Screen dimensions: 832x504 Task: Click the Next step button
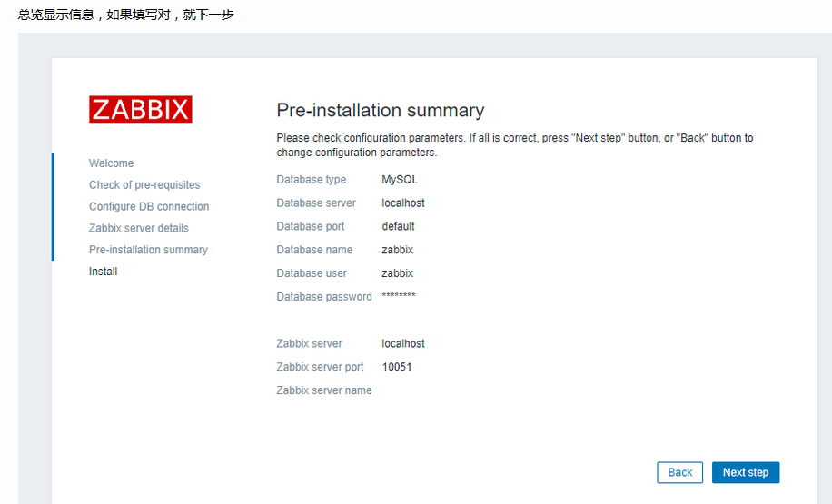click(x=746, y=472)
